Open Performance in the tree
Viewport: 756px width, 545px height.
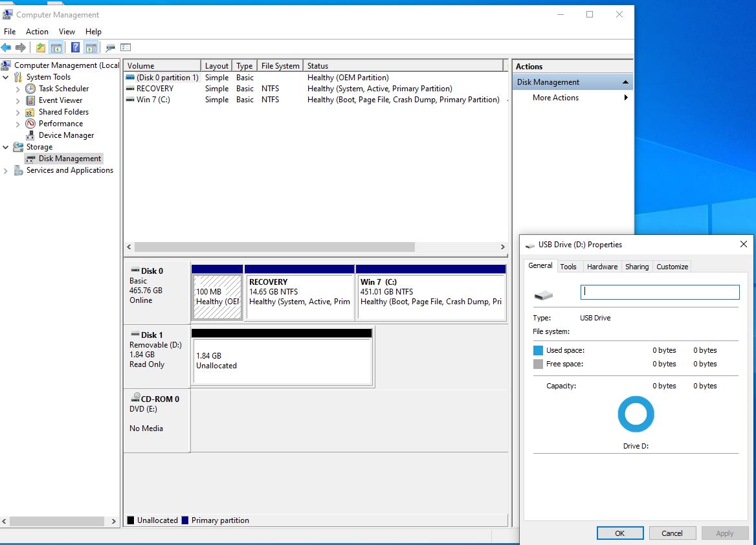click(x=61, y=123)
